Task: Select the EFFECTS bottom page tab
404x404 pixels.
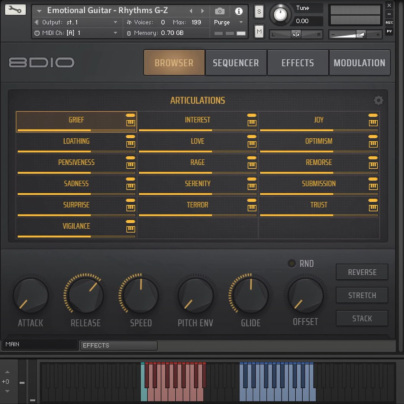Action: coord(118,345)
